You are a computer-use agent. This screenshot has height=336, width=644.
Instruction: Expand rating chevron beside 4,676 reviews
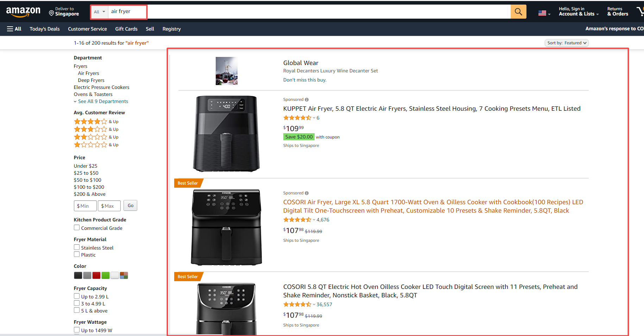click(x=314, y=220)
